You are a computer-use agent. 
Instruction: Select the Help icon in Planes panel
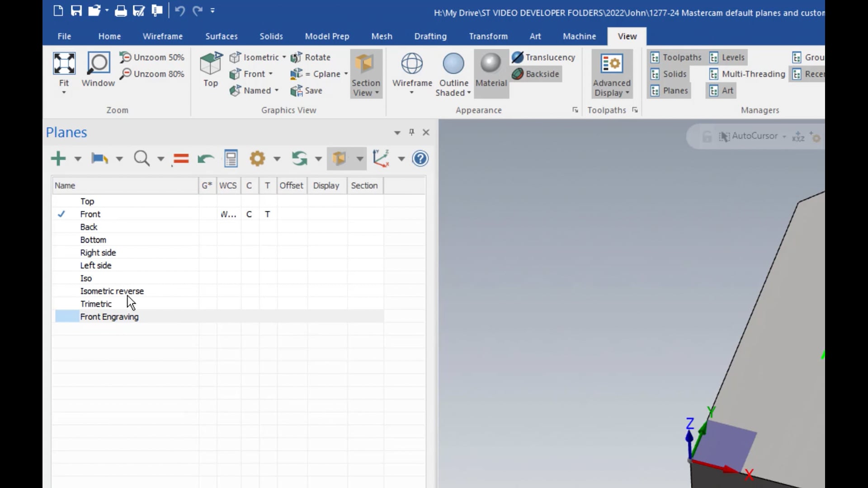coord(420,158)
